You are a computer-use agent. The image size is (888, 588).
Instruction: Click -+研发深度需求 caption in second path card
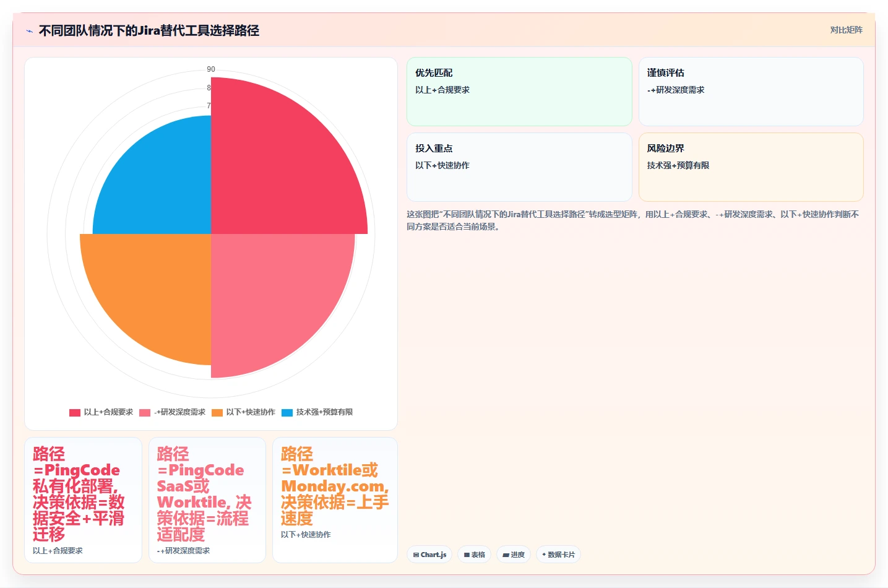point(183,550)
